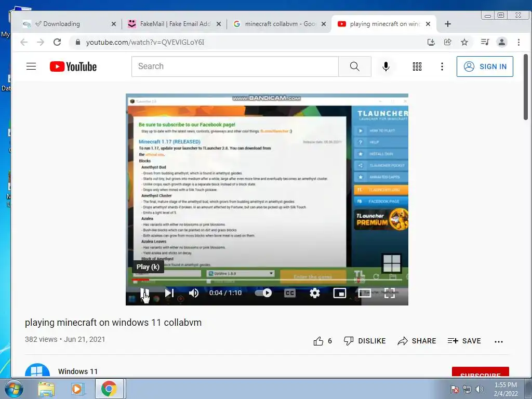Toggle autoplay switch in player
This screenshot has width=532, height=399.
(x=263, y=293)
